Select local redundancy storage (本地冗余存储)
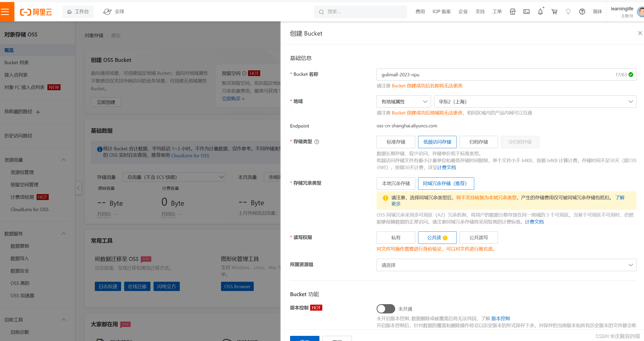 tap(396, 184)
